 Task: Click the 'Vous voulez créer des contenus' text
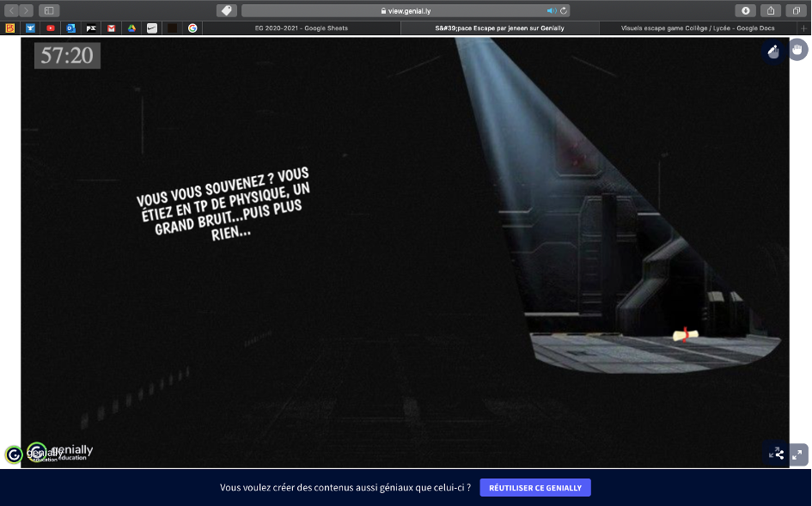tap(345, 488)
